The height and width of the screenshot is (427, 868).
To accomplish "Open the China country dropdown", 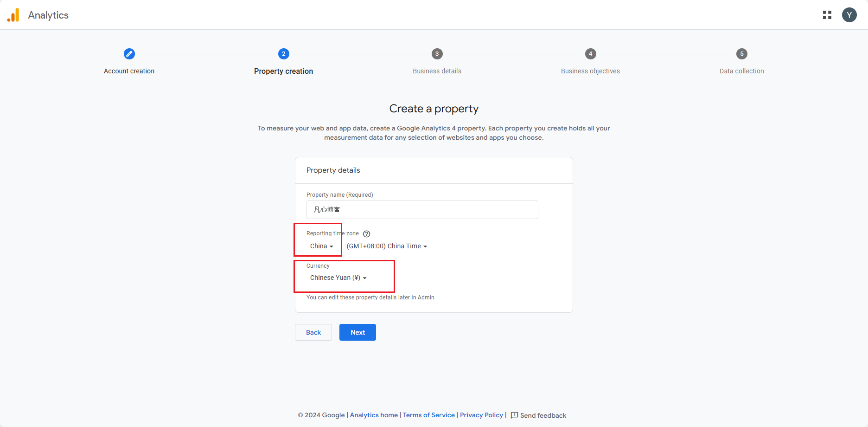I will click(x=322, y=246).
